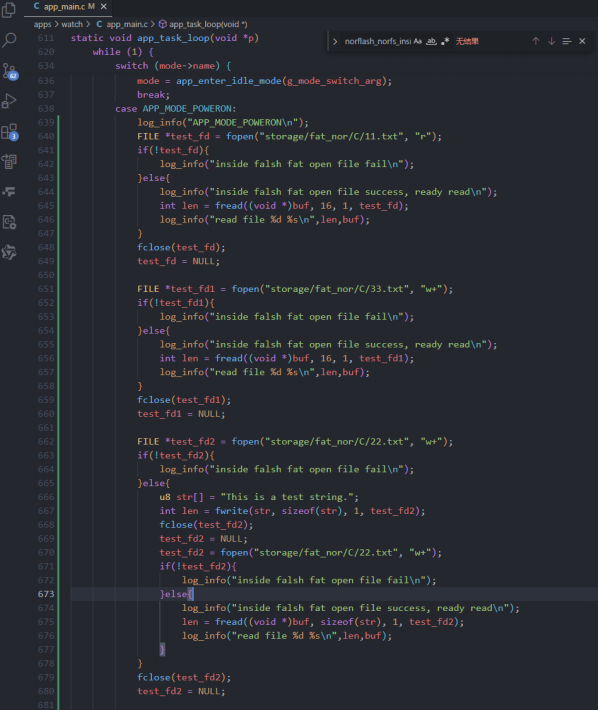Click the "storage/fat_nor/C/33.txt" string
This screenshot has width=598, height=710.
[x=336, y=289]
